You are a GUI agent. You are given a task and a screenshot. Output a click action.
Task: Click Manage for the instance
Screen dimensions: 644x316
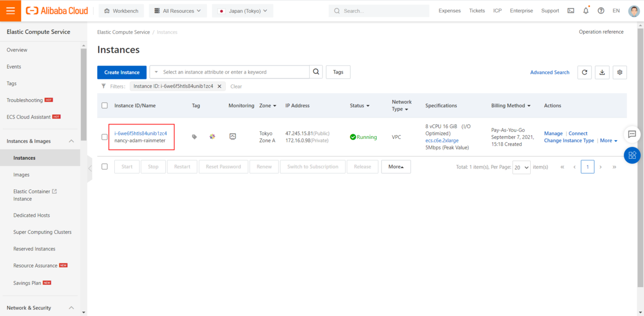553,134
